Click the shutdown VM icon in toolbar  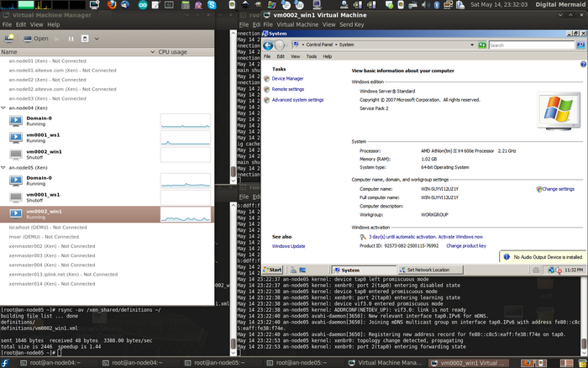(x=85, y=39)
